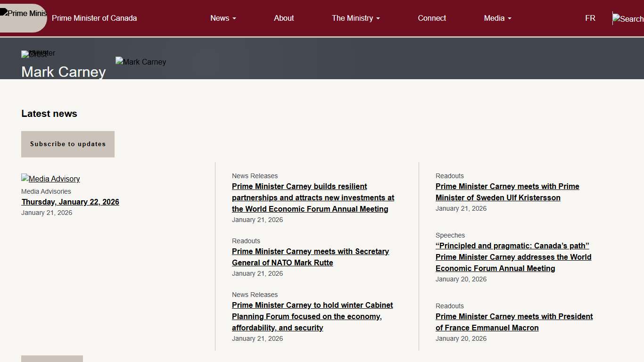Click the Mark Carney portrait image
Image resolution: width=644 pixels, height=362 pixels.
140,62
